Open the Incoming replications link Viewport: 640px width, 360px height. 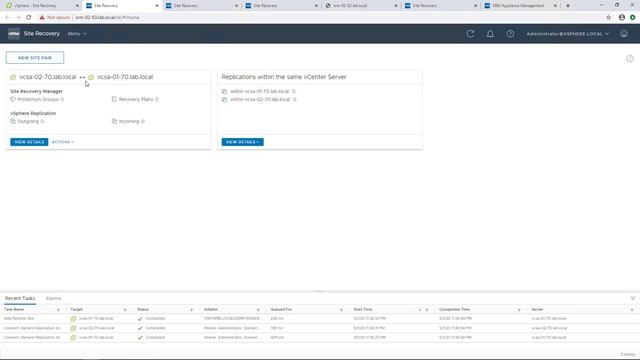pos(131,121)
